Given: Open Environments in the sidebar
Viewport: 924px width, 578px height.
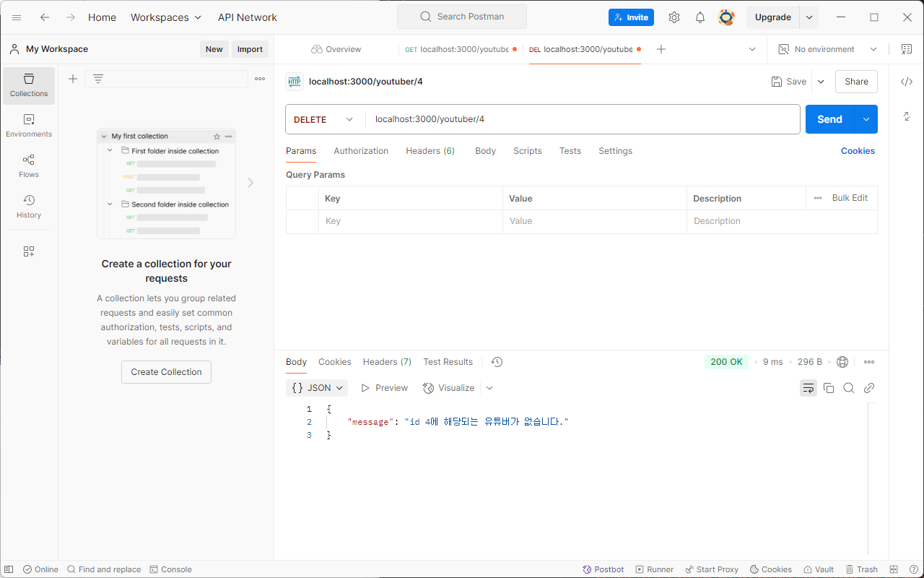Looking at the screenshot, I should click(29, 126).
